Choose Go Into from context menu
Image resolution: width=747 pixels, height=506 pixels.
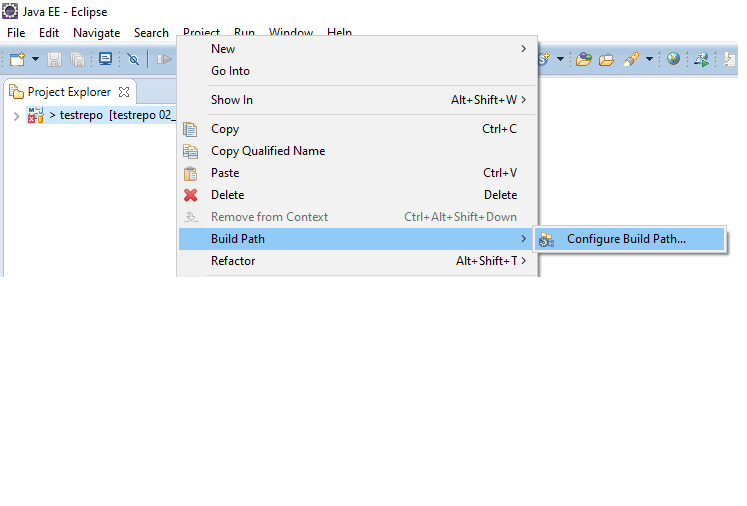[x=358, y=71]
